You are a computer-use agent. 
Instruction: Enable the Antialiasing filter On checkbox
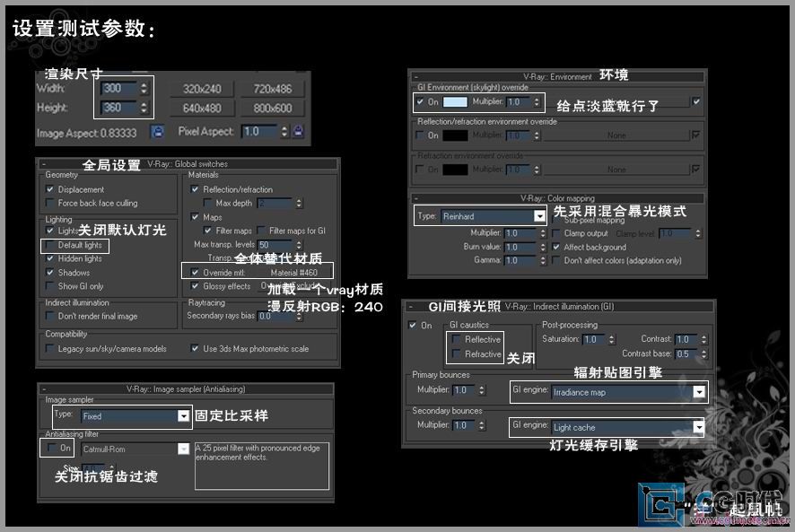tap(51, 448)
